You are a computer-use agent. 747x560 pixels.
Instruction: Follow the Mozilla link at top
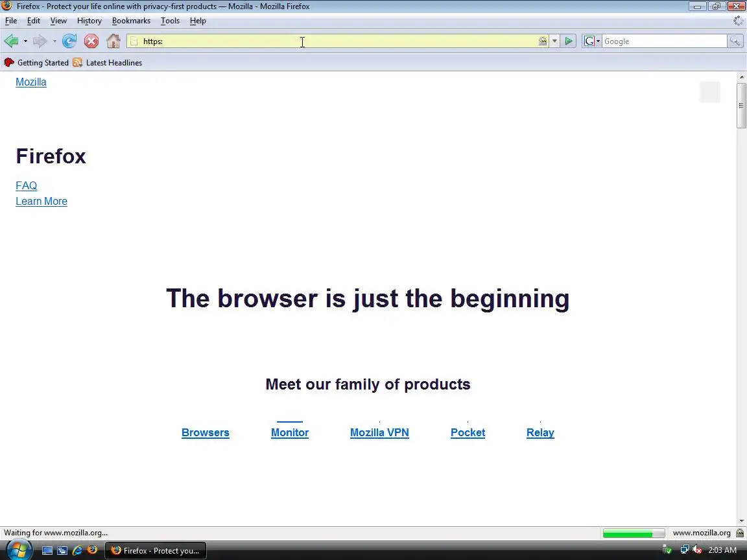31,82
